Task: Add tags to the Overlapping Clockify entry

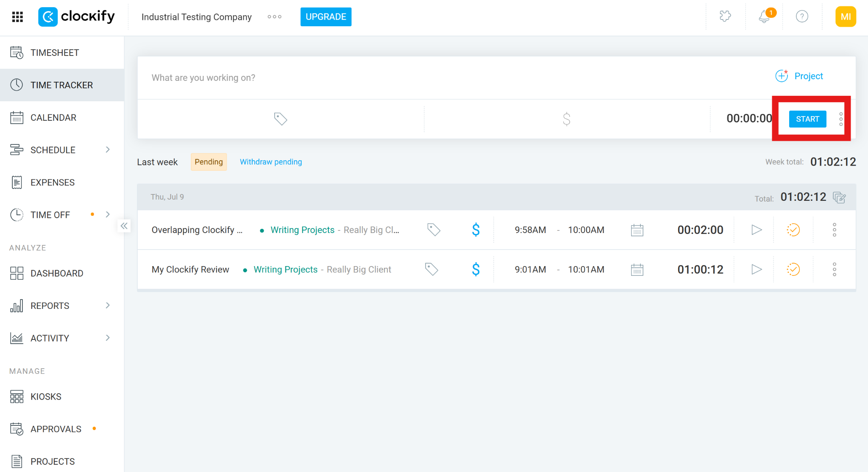Action: (x=434, y=230)
